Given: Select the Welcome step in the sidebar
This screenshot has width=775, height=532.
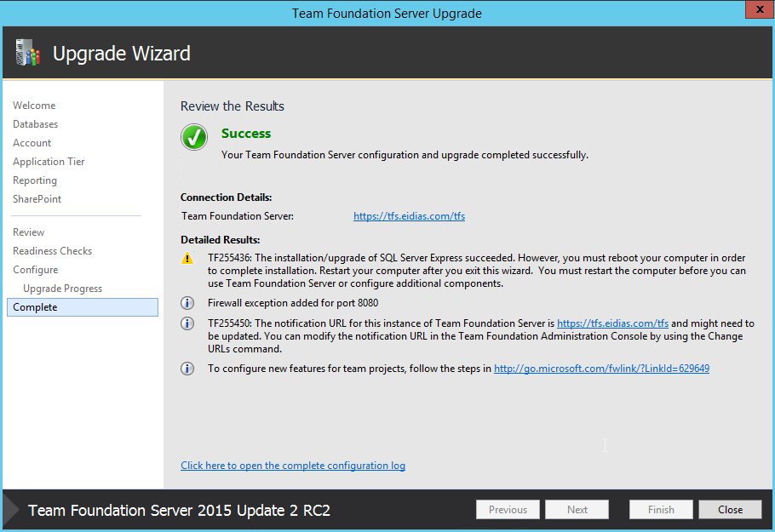Looking at the screenshot, I should point(34,106).
